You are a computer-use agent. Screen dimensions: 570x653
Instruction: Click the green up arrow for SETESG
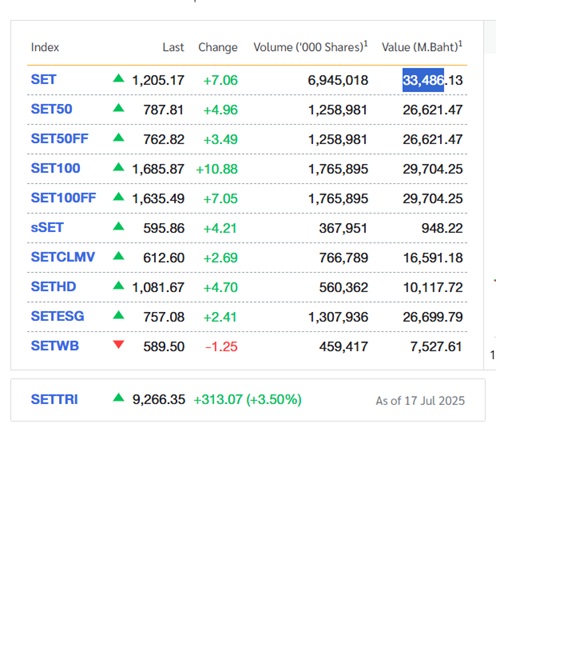[x=119, y=315]
